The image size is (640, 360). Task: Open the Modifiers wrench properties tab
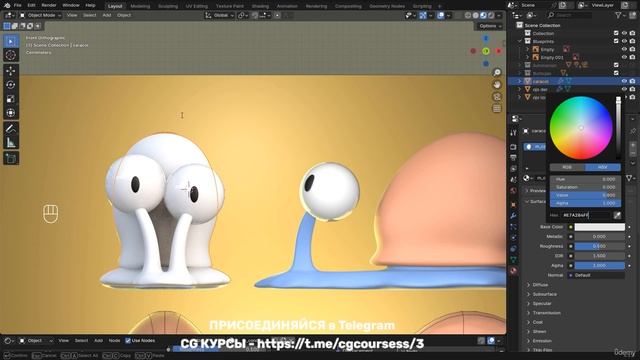(513, 216)
